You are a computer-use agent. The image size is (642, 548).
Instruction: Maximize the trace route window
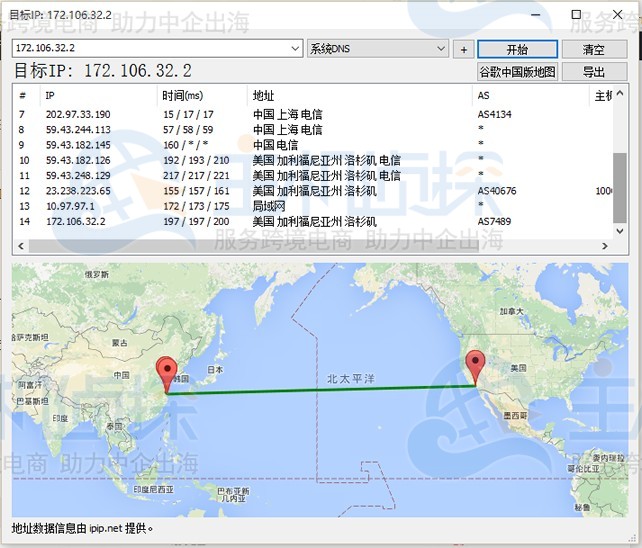click(576, 15)
